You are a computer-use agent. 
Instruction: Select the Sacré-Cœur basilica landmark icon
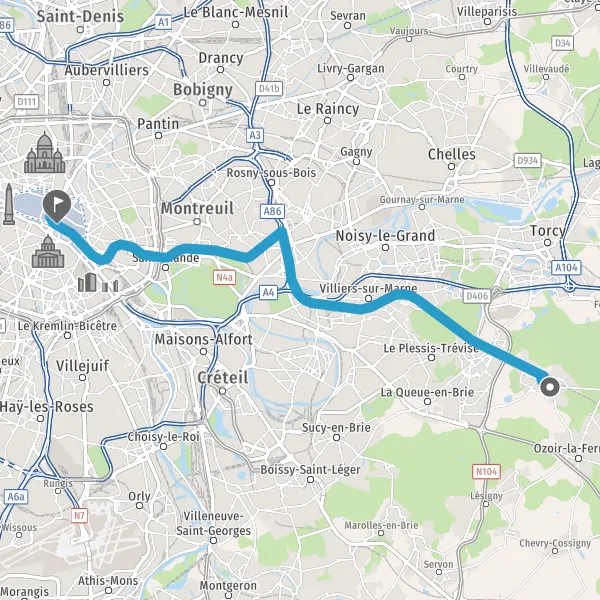click(45, 153)
